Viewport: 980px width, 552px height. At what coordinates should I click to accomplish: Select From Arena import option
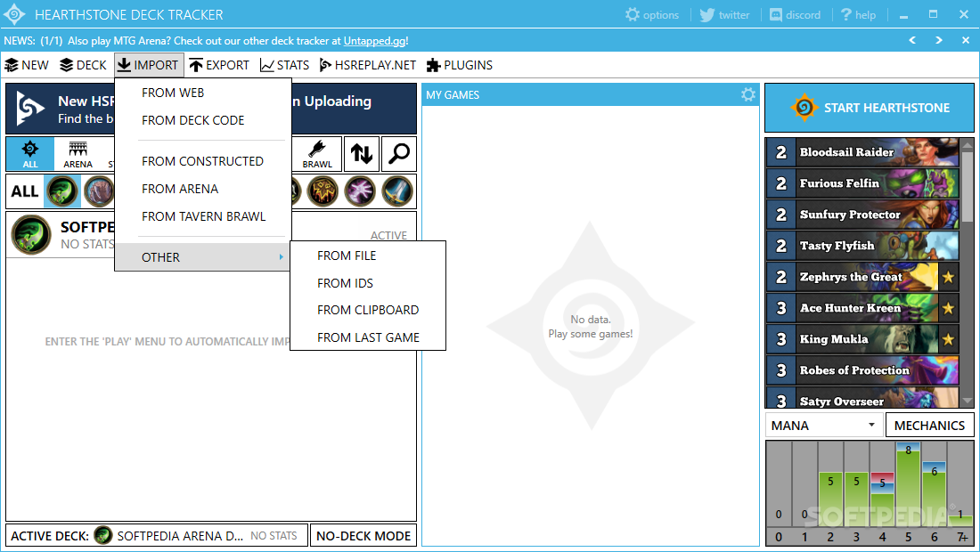pyautogui.click(x=203, y=189)
